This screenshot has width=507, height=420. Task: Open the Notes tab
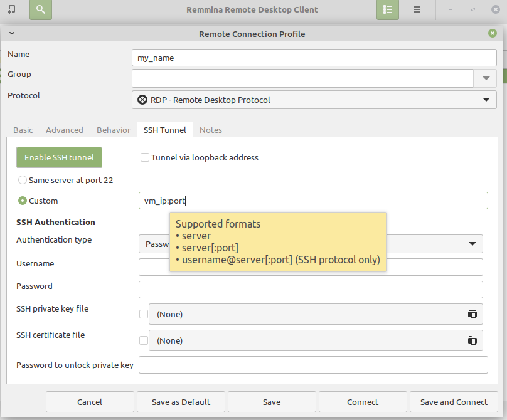[211, 130]
